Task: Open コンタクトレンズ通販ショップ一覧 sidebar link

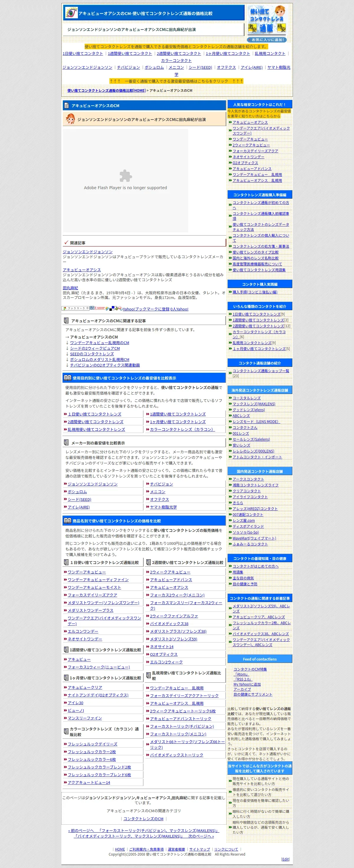Action: [x=261, y=371]
